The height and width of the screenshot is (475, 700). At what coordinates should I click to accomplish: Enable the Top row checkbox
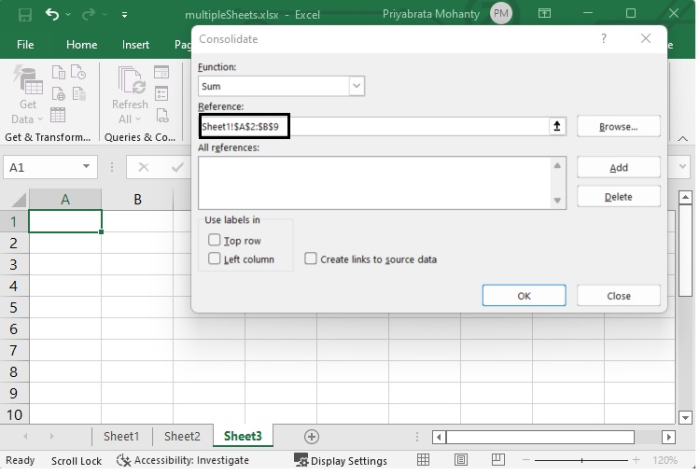point(215,240)
